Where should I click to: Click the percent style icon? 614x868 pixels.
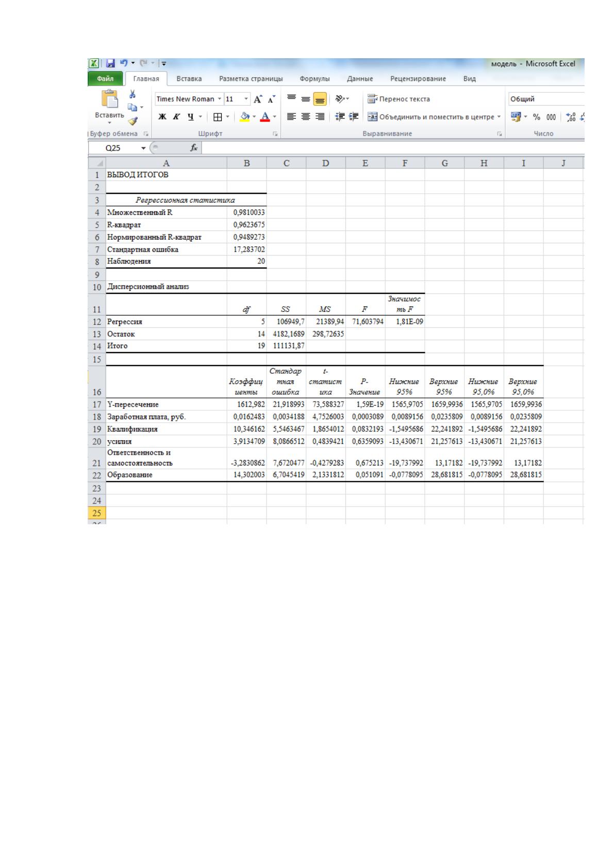pyautogui.click(x=537, y=117)
